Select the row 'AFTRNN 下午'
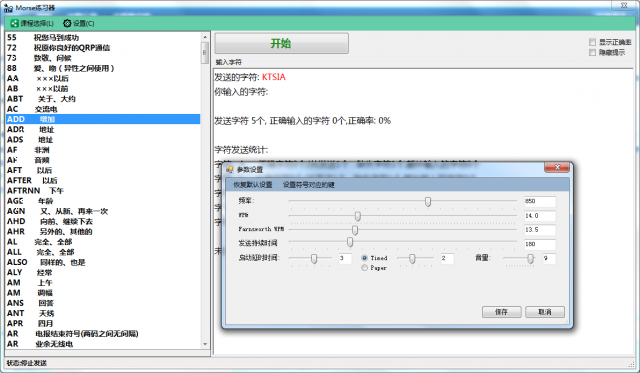The height and width of the screenshot is (373, 640). pos(103,191)
